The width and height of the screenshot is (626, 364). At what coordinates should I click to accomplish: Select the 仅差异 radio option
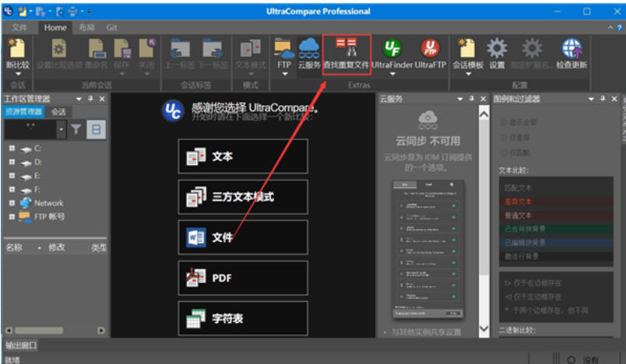point(503,137)
